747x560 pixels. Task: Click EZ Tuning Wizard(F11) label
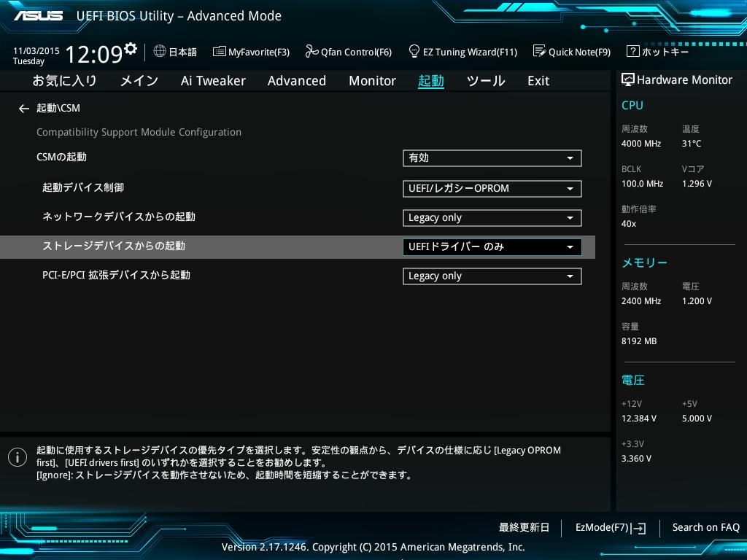(x=471, y=52)
